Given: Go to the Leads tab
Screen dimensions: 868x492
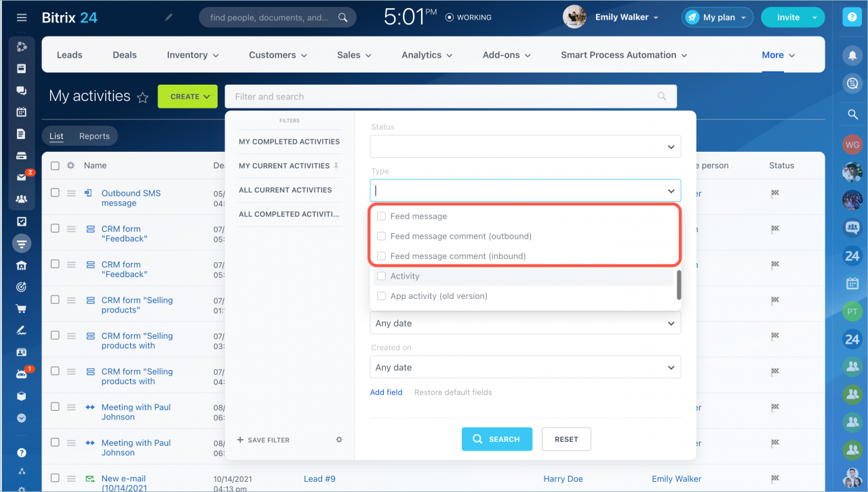Looking at the screenshot, I should tap(69, 55).
